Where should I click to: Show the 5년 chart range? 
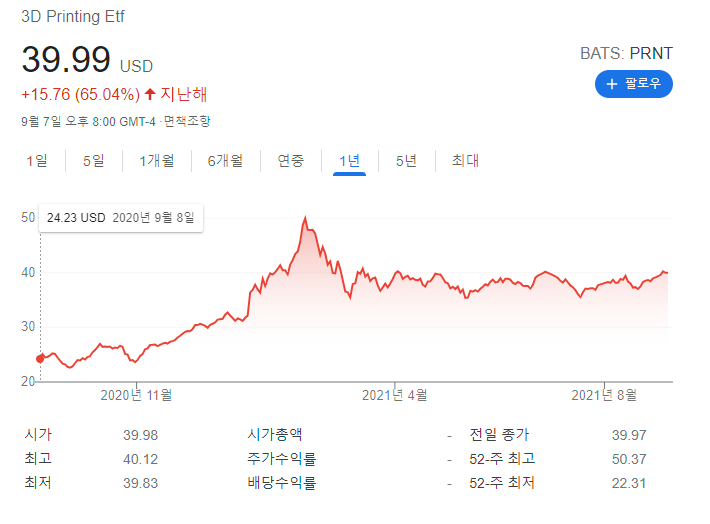click(406, 161)
